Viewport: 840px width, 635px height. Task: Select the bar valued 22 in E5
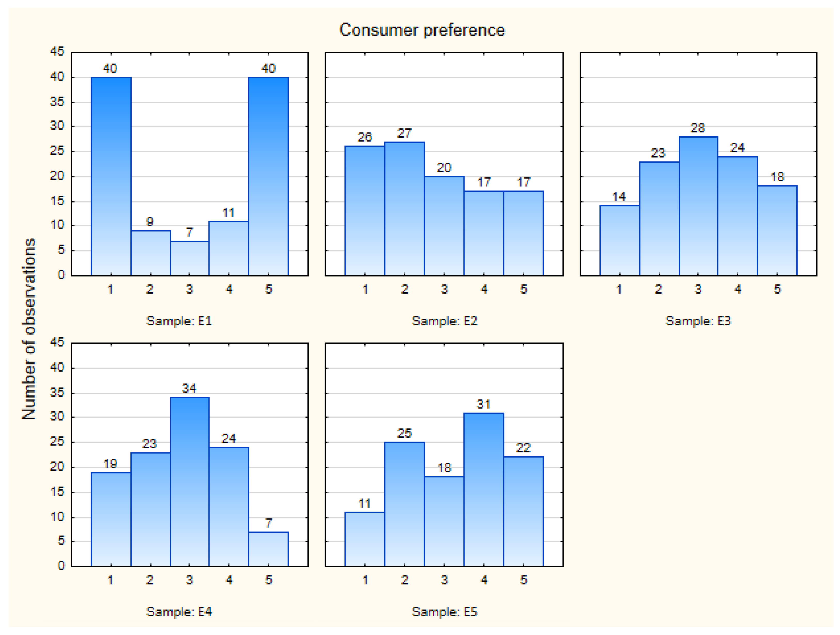coord(523,512)
